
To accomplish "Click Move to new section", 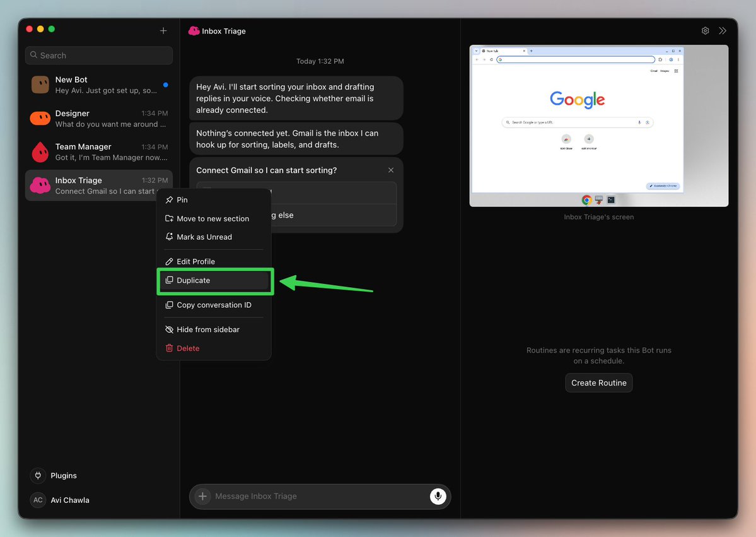I will pos(214,218).
